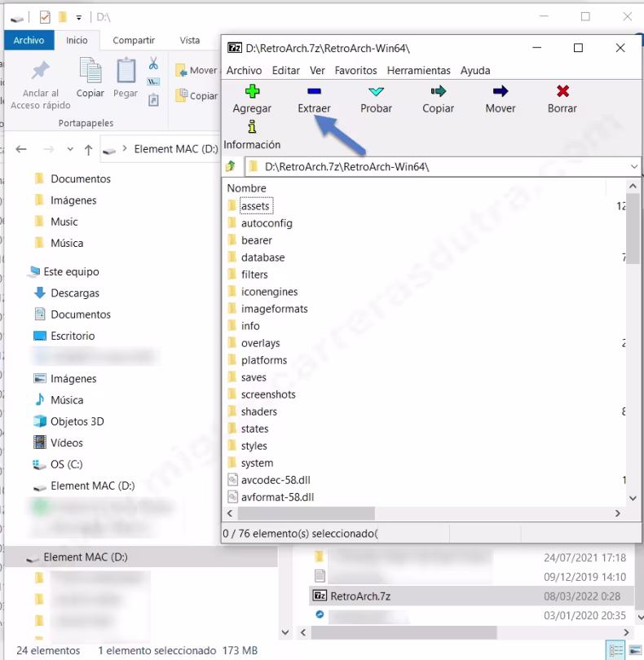Open Objetos 3D in navigation pane

[77, 421]
